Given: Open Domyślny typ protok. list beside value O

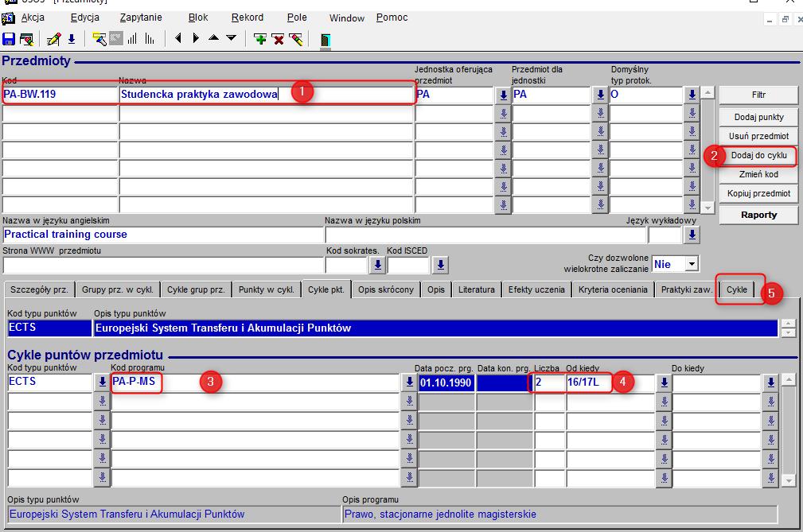Looking at the screenshot, I should [x=692, y=95].
